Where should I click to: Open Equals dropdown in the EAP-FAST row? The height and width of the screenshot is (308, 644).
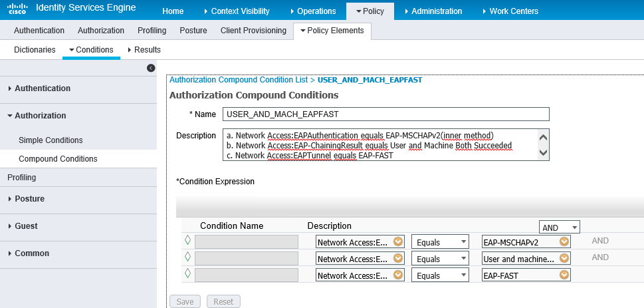point(440,275)
